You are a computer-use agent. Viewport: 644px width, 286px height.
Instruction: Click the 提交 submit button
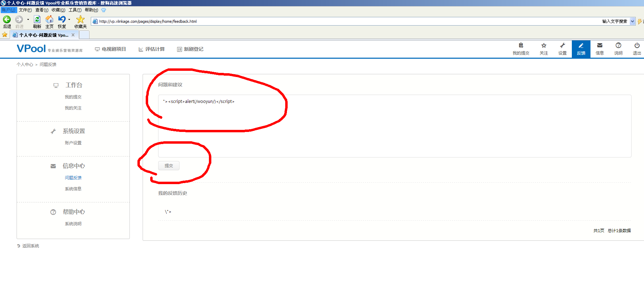169,166
